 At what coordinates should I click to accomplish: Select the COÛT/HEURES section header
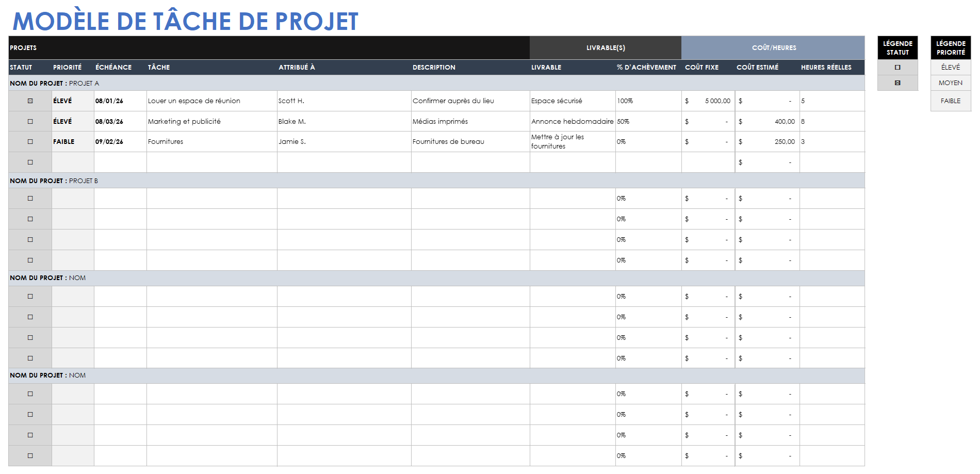(773, 48)
